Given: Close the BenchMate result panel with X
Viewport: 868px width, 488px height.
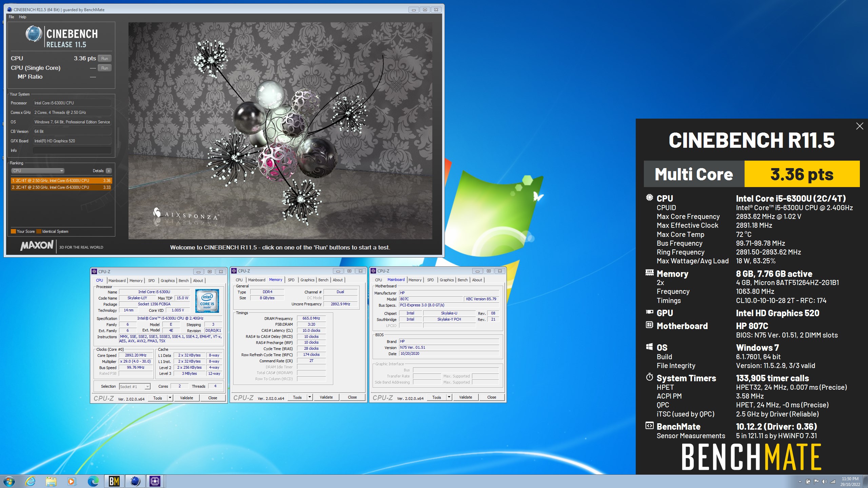Looking at the screenshot, I should click(x=860, y=126).
